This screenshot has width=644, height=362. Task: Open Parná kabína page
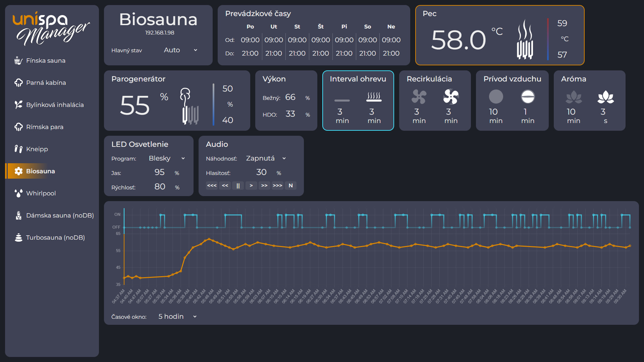52,83
